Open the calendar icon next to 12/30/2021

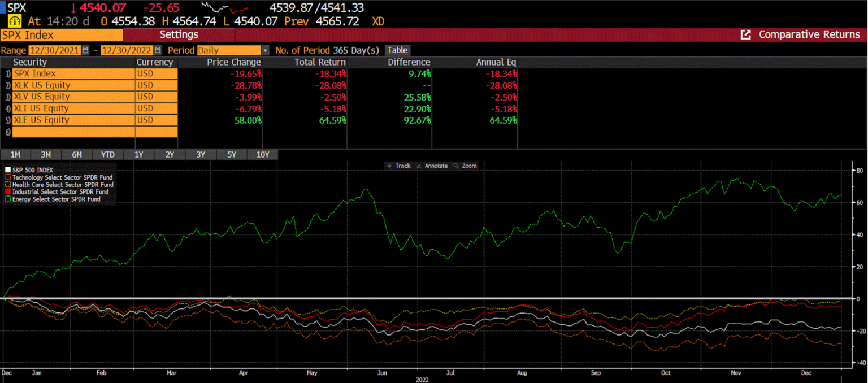coord(86,50)
